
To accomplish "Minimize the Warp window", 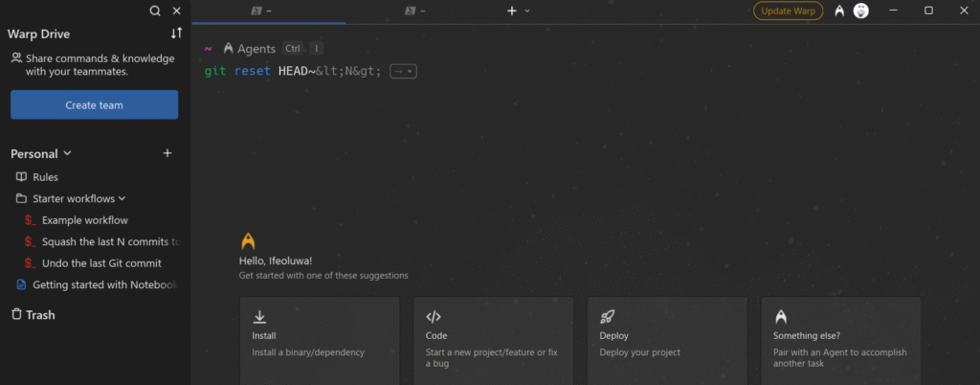I will [x=893, y=11].
